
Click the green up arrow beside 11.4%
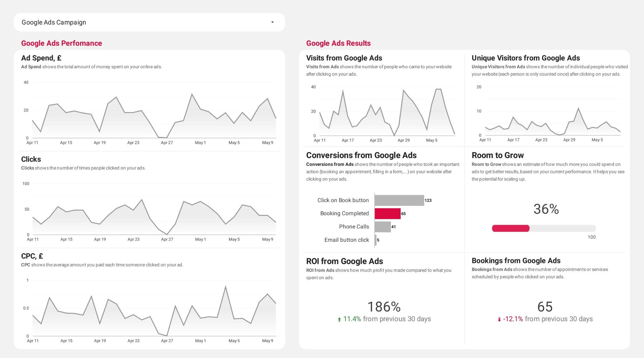[x=339, y=320]
